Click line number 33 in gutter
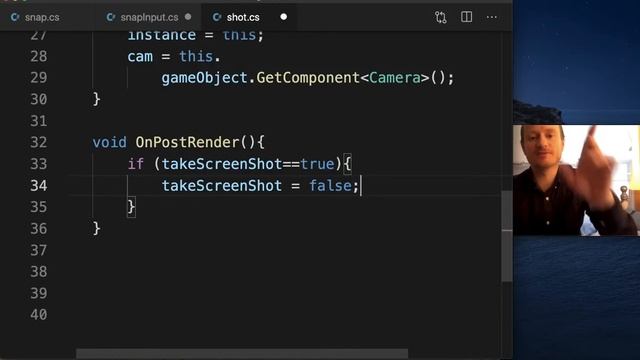This screenshot has height=360, width=640. point(39,164)
